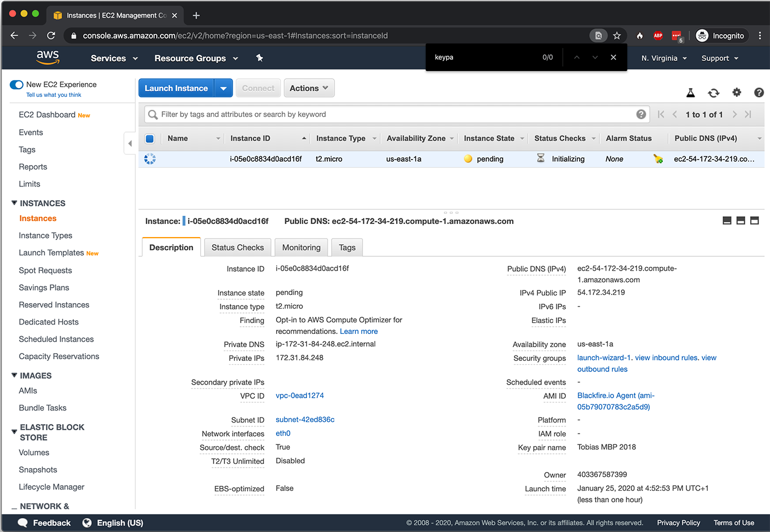Open the vpc-0ead1274 link
The height and width of the screenshot is (532, 770).
[x=300, y=396]
